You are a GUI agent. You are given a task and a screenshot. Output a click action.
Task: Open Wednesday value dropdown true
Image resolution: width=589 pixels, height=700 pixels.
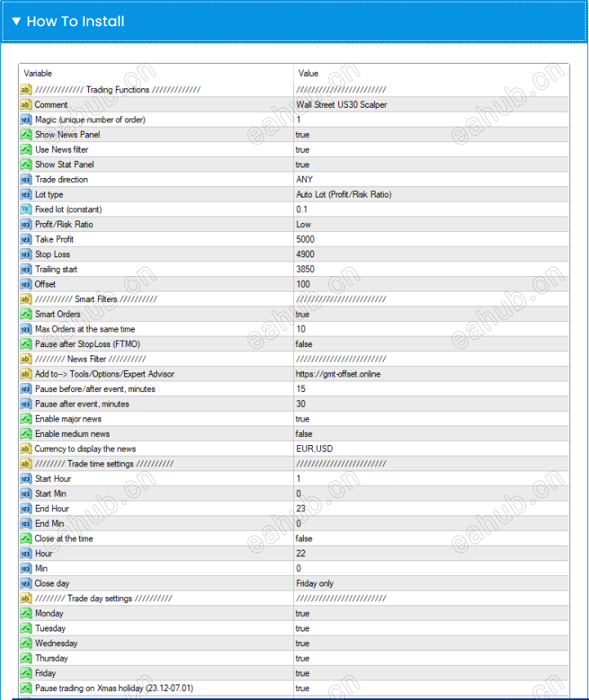[x=302, y=644]
